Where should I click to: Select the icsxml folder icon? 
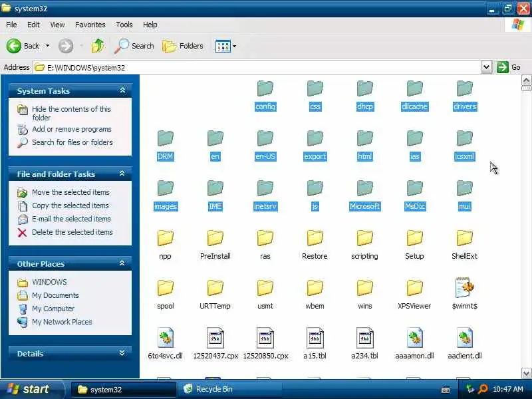pos(464,138)
